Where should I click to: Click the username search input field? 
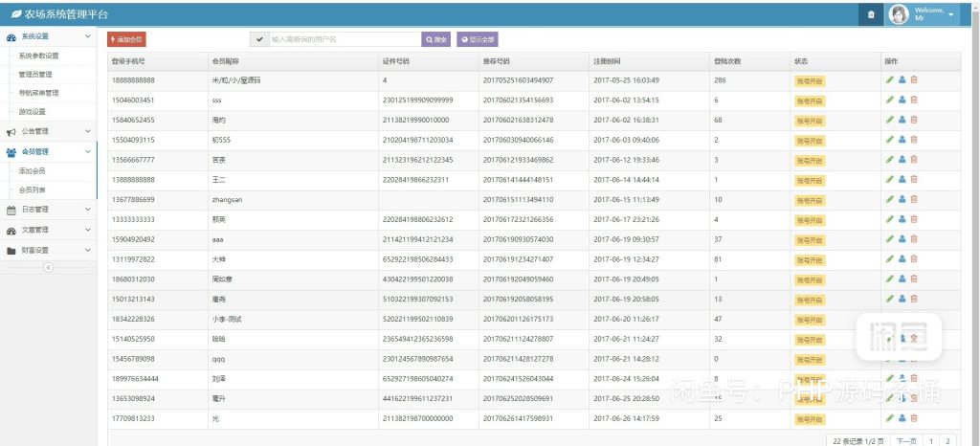[x=344, y=39]
